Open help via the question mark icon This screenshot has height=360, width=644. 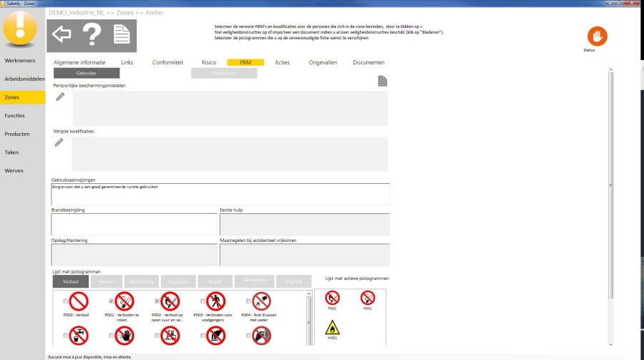[92, 34]
